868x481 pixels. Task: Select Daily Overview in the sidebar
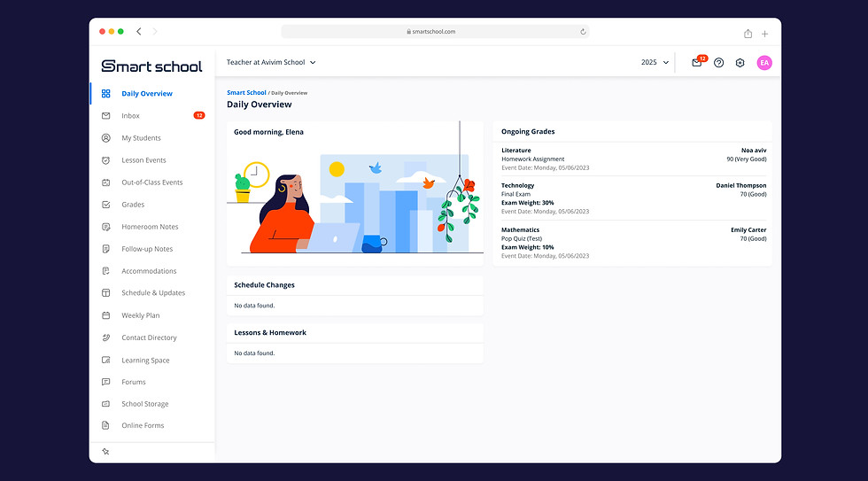(147, 94)
